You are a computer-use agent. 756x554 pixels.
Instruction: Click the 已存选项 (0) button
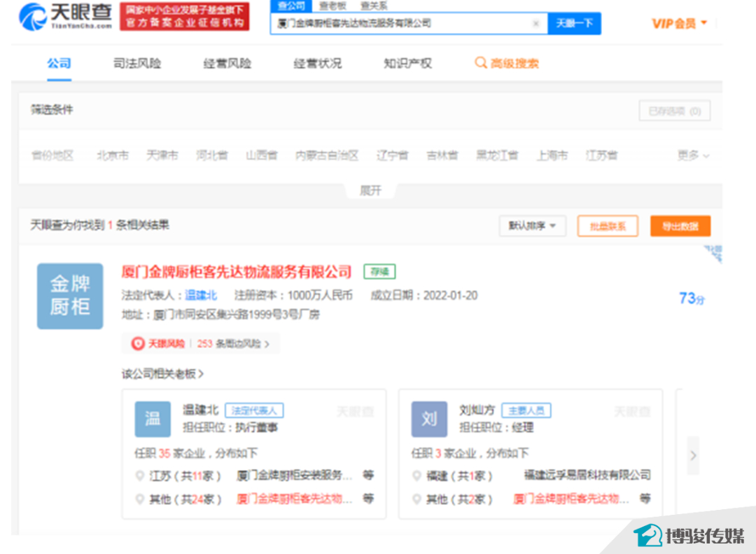pos(675,111)
